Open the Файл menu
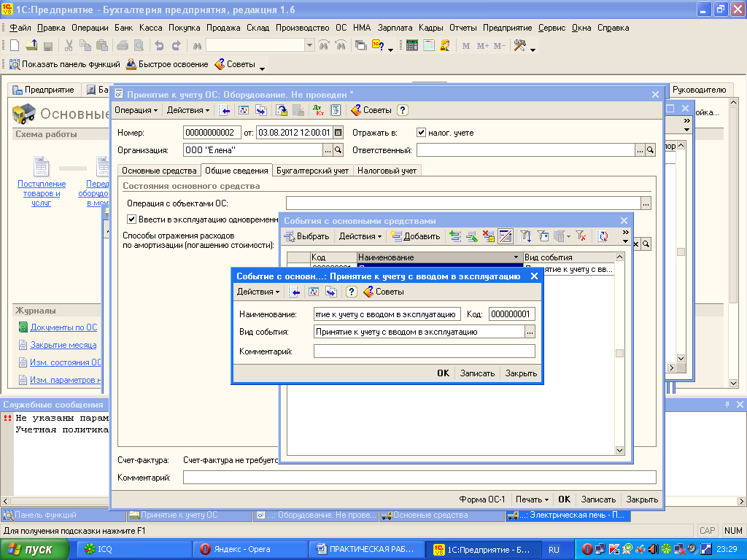 tap(20, 28)
